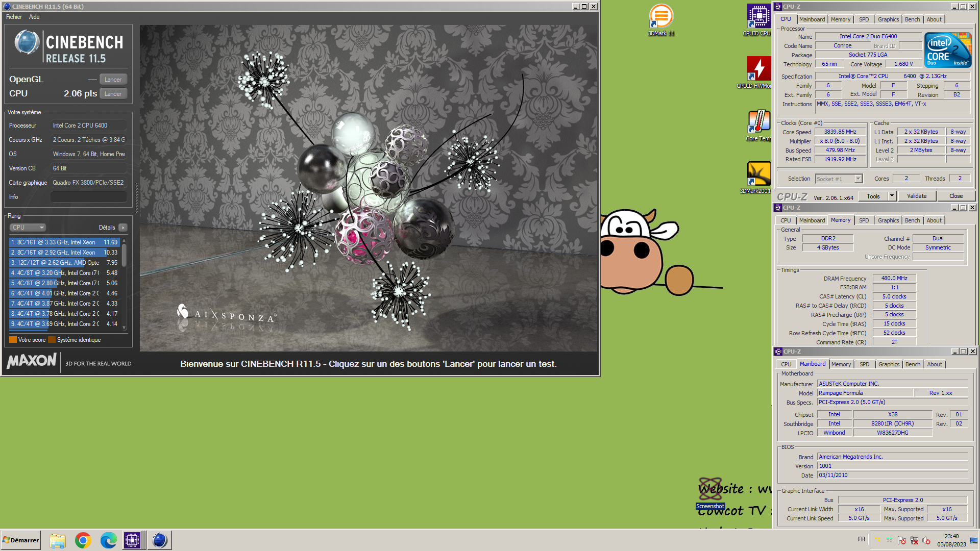Expand the Tools dropdown arrow in CPU-Z
The height and width of the screenshot is (551, 980).
click(892, 196)
